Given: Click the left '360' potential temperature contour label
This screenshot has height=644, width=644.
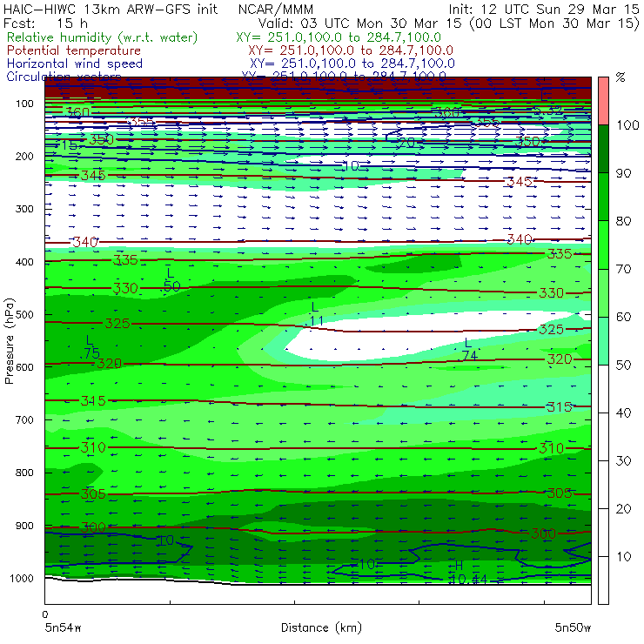Looking at the screenshot, I should 77,112.
